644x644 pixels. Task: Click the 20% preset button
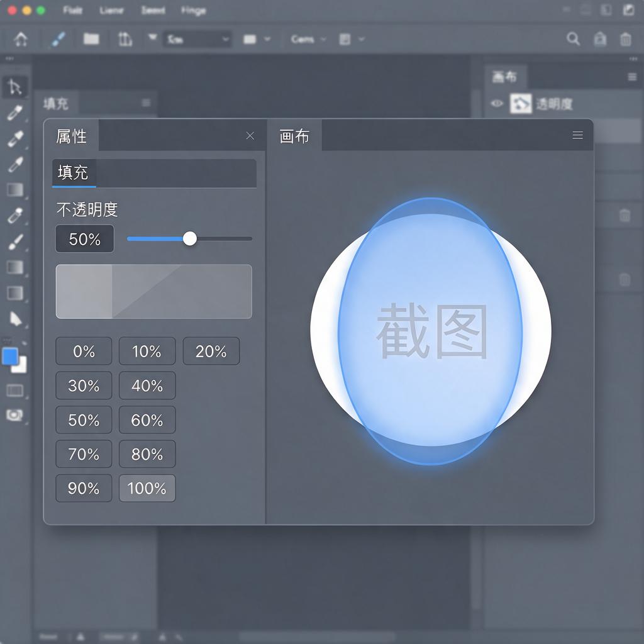pyautogui.click(x=211, y=351)
